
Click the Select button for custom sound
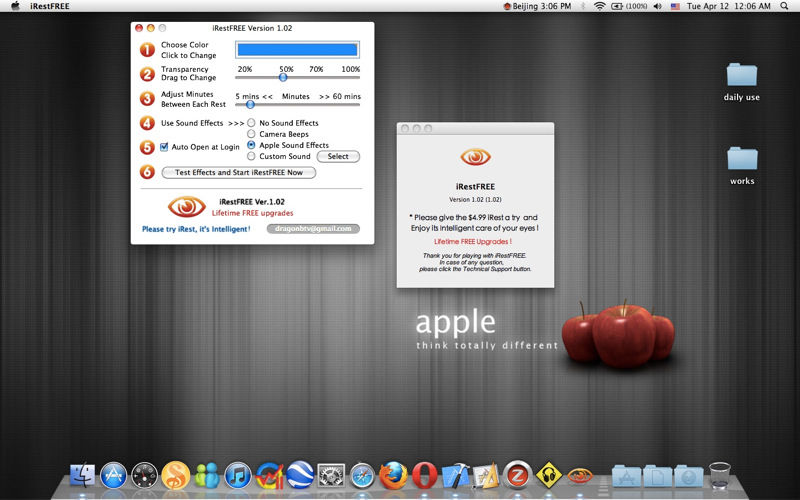(x=338, y=157)
